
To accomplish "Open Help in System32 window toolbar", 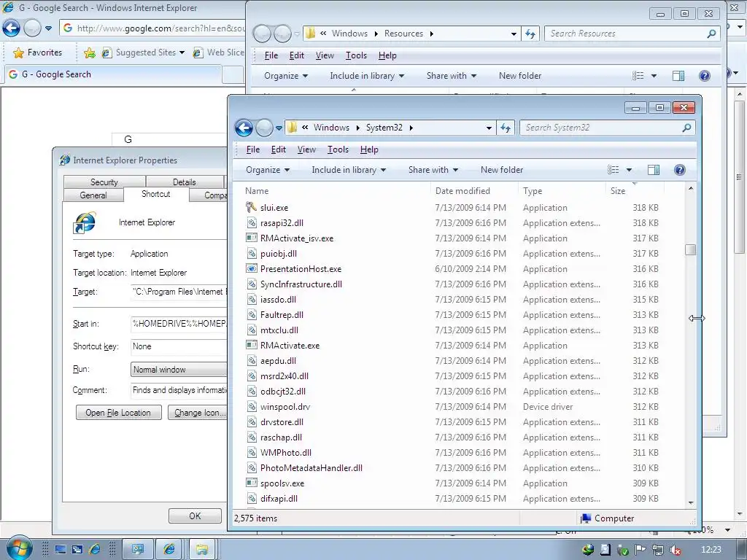I will 680,170.
